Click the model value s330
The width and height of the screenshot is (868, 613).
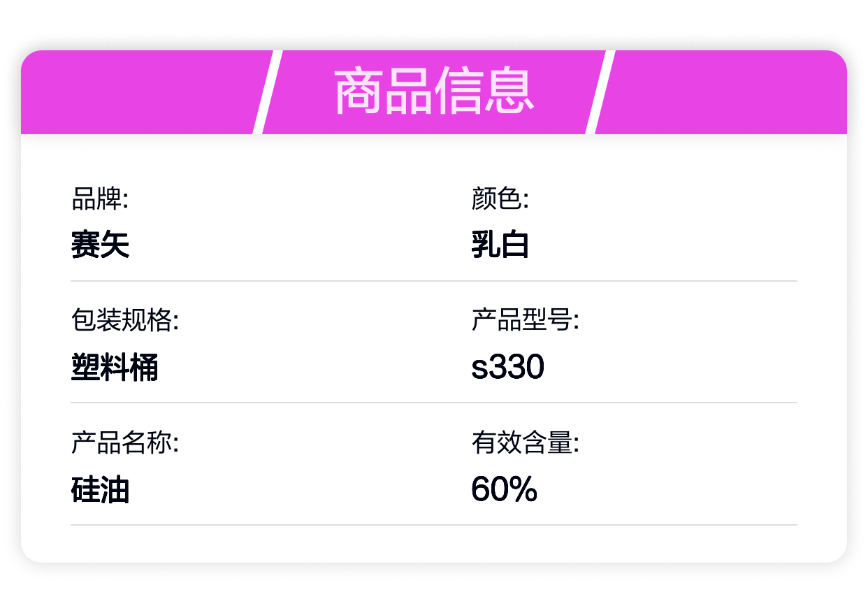507,368
